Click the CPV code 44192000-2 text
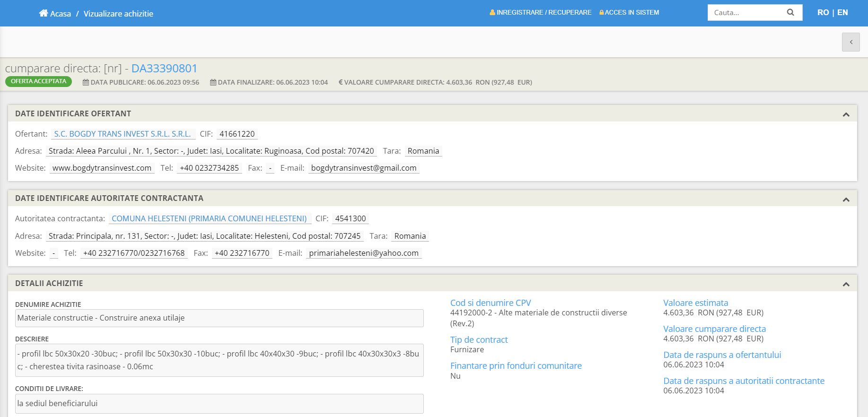 point(538,318)
